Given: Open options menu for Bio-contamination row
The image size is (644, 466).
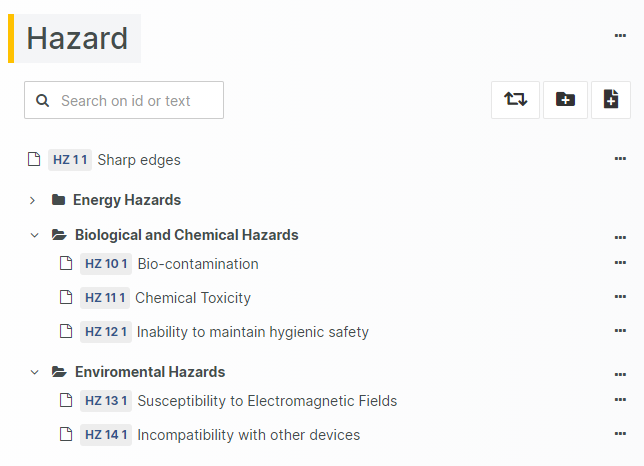Looking at the screenshot, I should click(620, 263).
